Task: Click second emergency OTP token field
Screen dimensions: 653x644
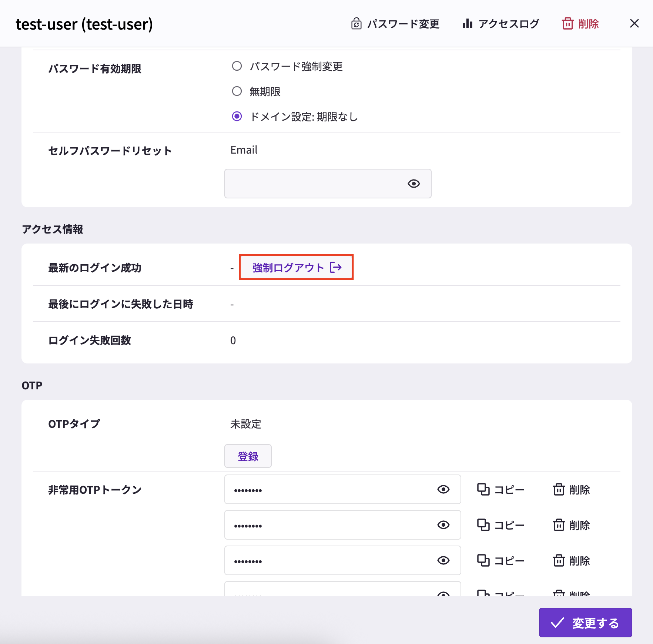Action: pos(342,525)
